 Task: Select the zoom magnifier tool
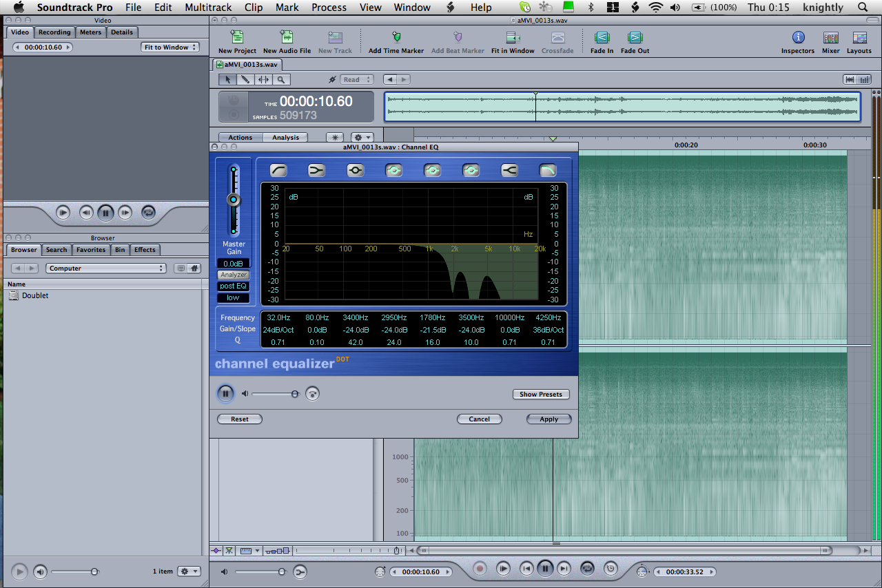(280, 80)
